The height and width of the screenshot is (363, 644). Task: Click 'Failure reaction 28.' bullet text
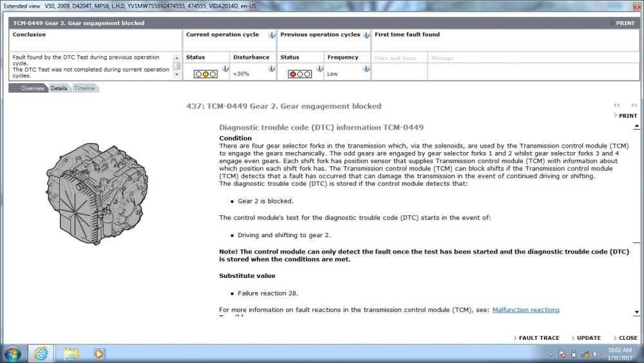[268, 293]
